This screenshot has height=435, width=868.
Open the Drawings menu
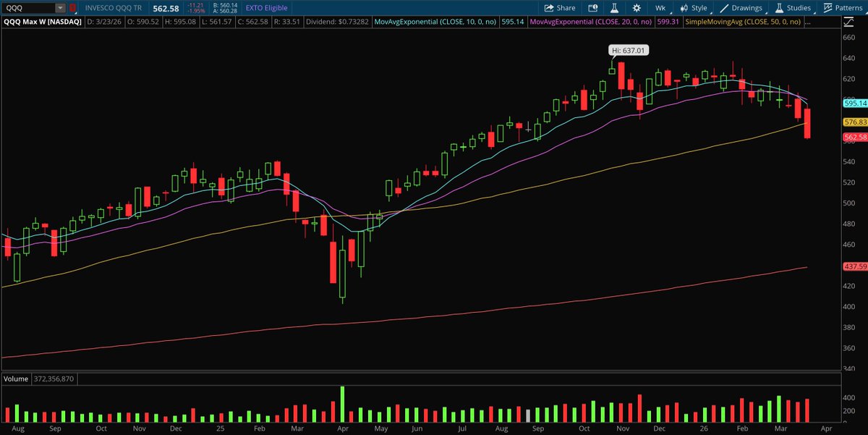pos(741,8)
